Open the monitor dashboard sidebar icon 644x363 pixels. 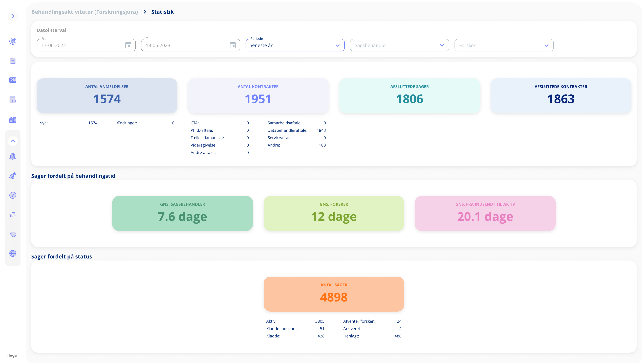coord(13,80)
